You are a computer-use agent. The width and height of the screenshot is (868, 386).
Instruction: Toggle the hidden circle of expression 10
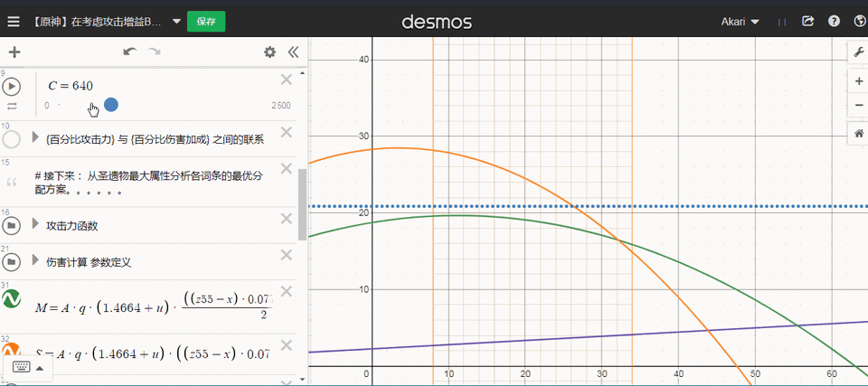[x=11, y=139]
